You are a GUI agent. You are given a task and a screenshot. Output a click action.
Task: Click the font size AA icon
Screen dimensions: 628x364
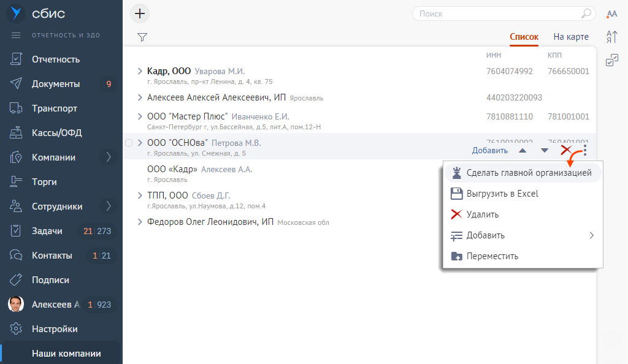(x=611, y=13)
